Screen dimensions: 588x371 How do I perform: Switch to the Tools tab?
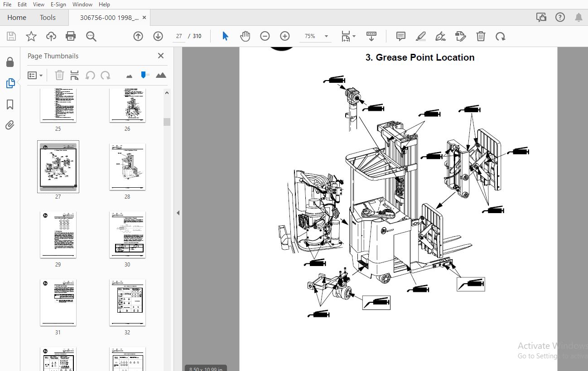(48, 18)
